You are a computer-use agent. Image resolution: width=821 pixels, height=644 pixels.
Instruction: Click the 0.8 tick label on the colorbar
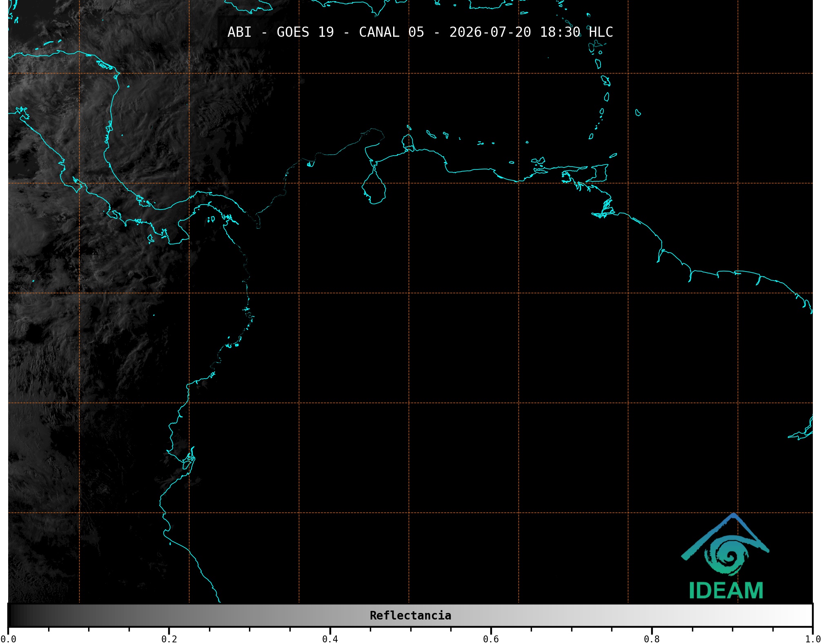652,639
